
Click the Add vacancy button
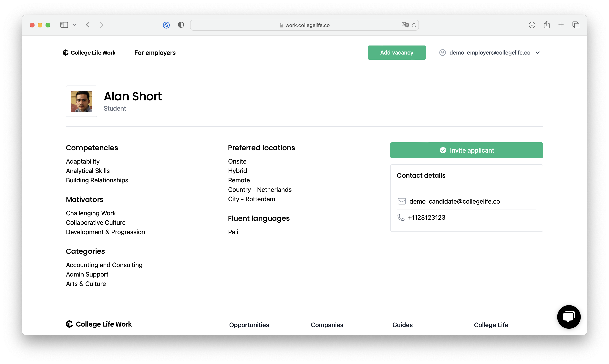[x=397, y=52]
